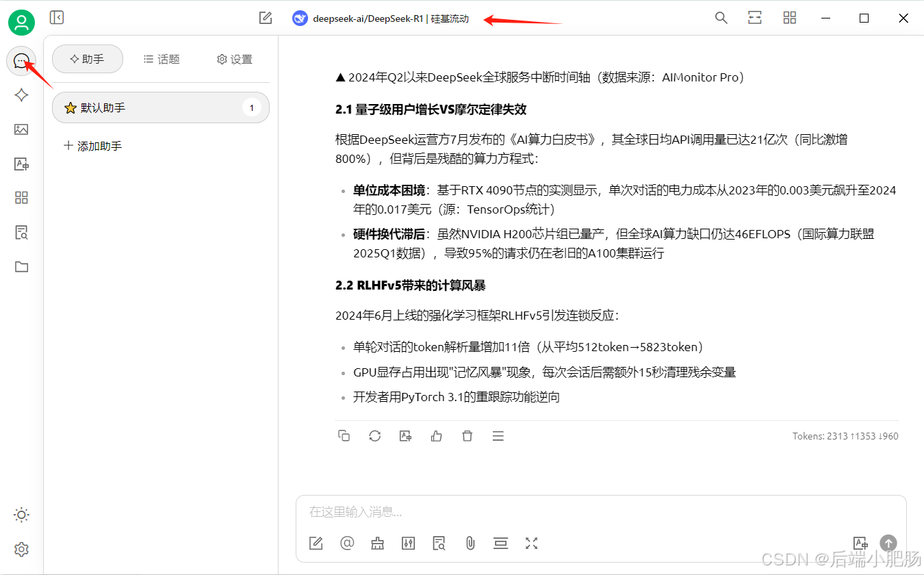
Task: Open the chat assistant page in sidebar
Action: click(x=21, y=62)
